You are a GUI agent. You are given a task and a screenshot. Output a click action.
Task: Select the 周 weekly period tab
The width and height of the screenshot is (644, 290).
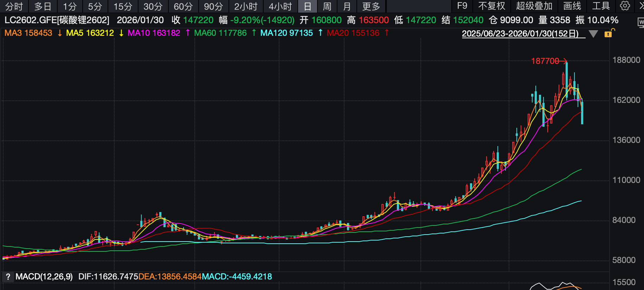[327, 6]
